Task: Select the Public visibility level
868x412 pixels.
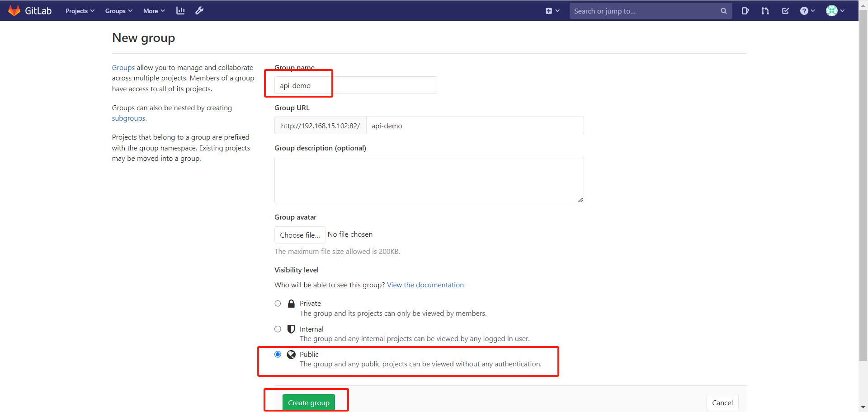Action: 278,354
